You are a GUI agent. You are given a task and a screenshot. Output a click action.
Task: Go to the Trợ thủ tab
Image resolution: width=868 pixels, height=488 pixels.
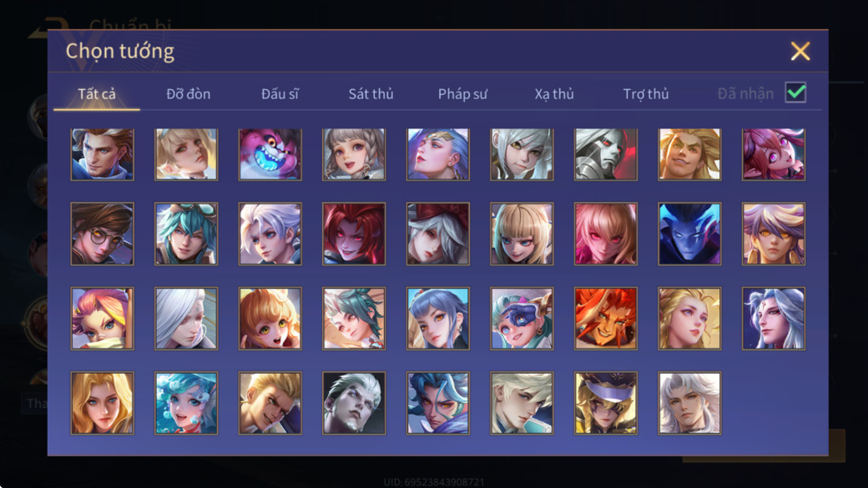point(645,94)
